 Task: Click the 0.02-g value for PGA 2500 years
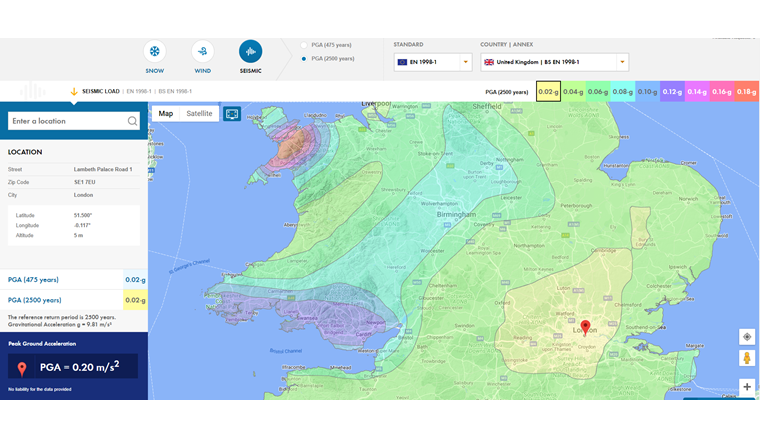tap(135, 300)
